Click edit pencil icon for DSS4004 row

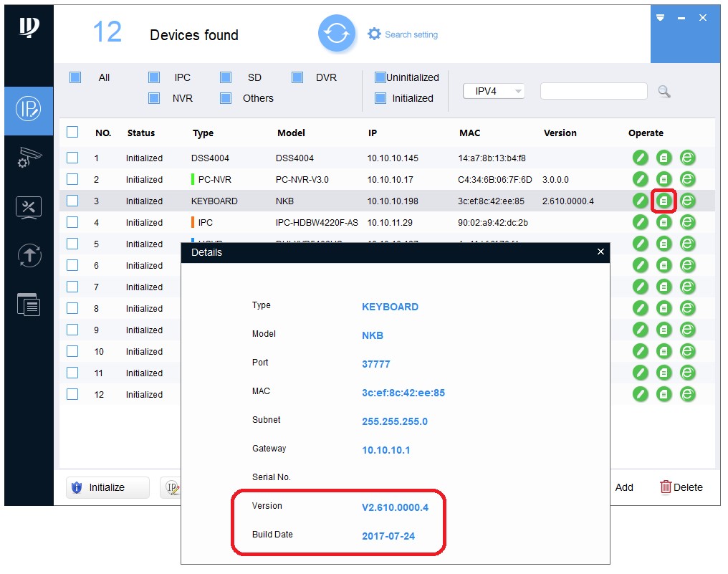pos(641,158)
